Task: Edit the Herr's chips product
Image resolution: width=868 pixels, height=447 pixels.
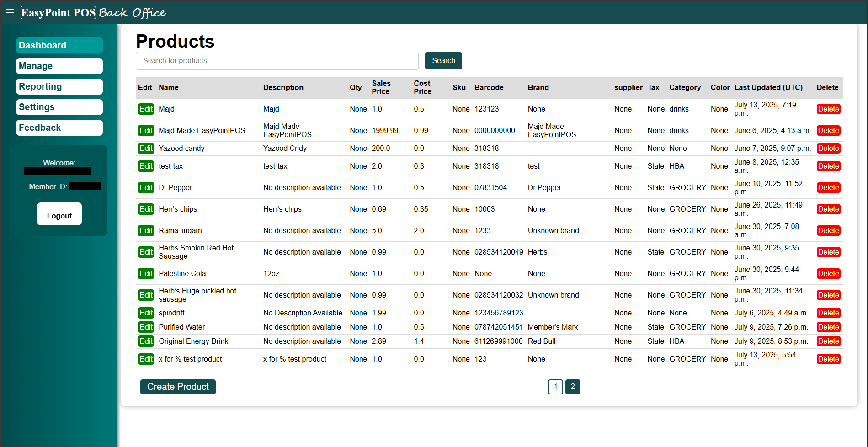Action: pyautogui.click(x=146, y=209)
